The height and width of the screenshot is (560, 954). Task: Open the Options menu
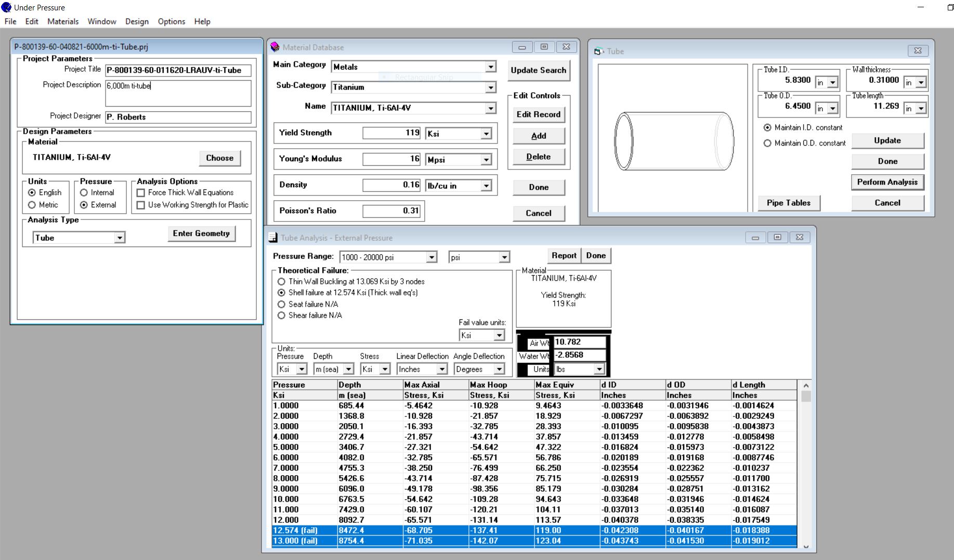(x=172, y=21)
